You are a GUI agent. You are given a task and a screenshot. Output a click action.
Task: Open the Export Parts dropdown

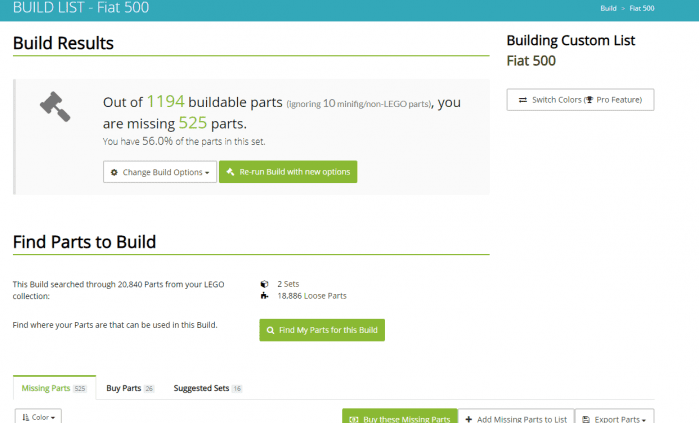[614, 418]
